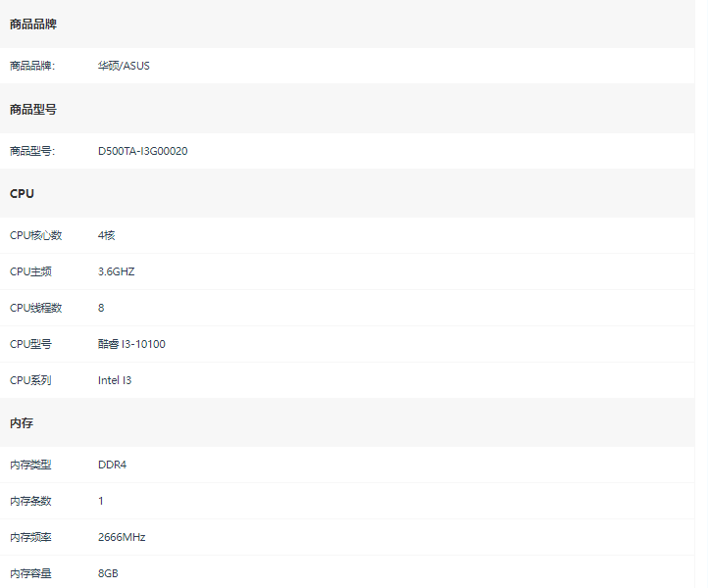
Task: Select the CPU核心数 label
Action: click(x=35, y=235)
